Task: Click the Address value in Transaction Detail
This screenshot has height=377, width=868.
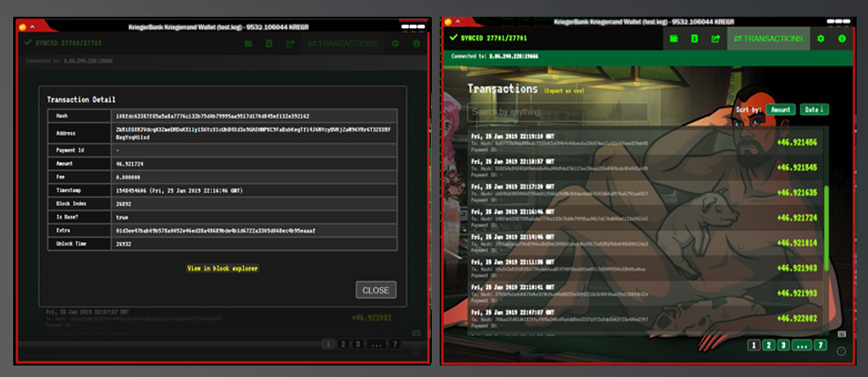Action: coord(254,133)
